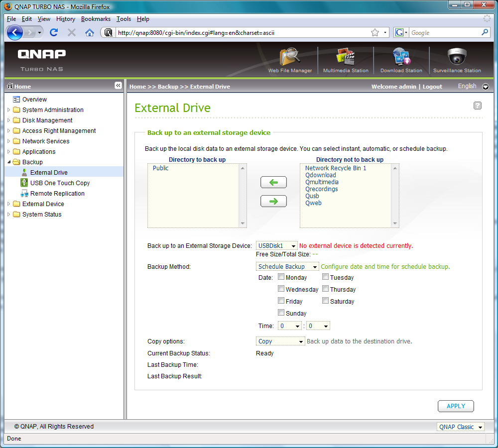Open the Schedule Backup method dropdown
Screen dimensions: 498x448
[x=287, y=267]
